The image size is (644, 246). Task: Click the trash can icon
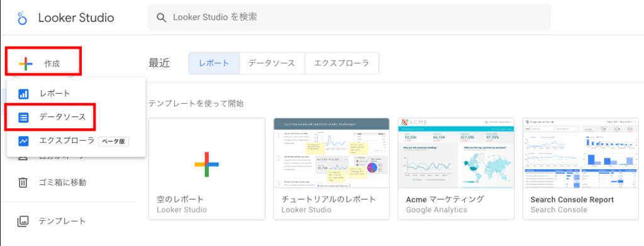[x=23, y=182]
